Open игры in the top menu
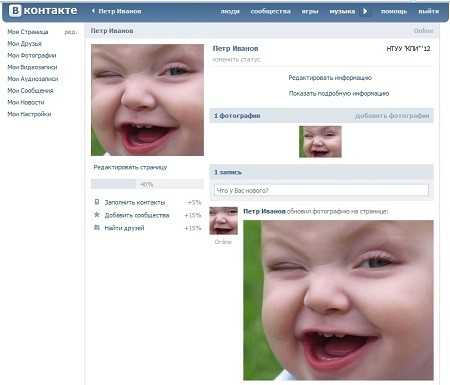Viewport: 450px width, 385px height. (x=310, y=11)
